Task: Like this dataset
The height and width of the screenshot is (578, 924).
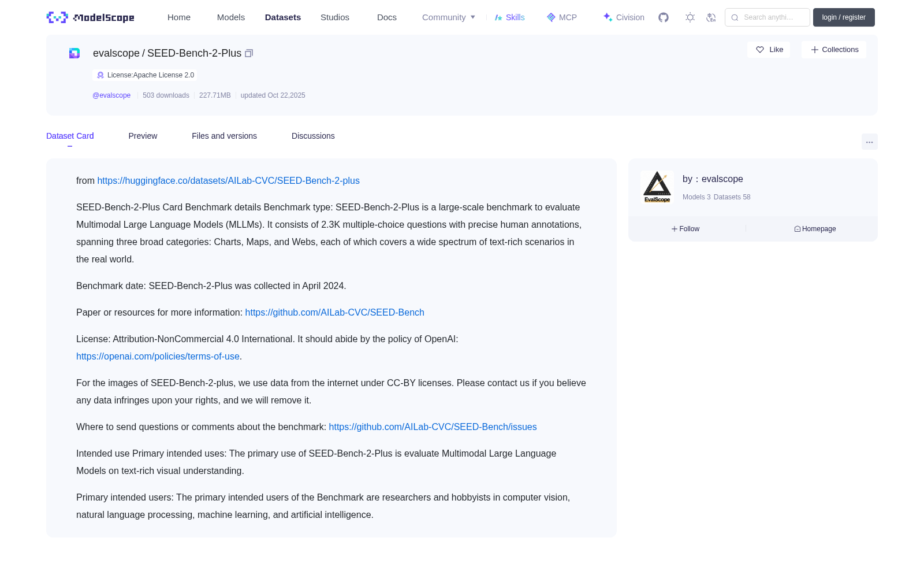Action: click(x=769, y=50)
